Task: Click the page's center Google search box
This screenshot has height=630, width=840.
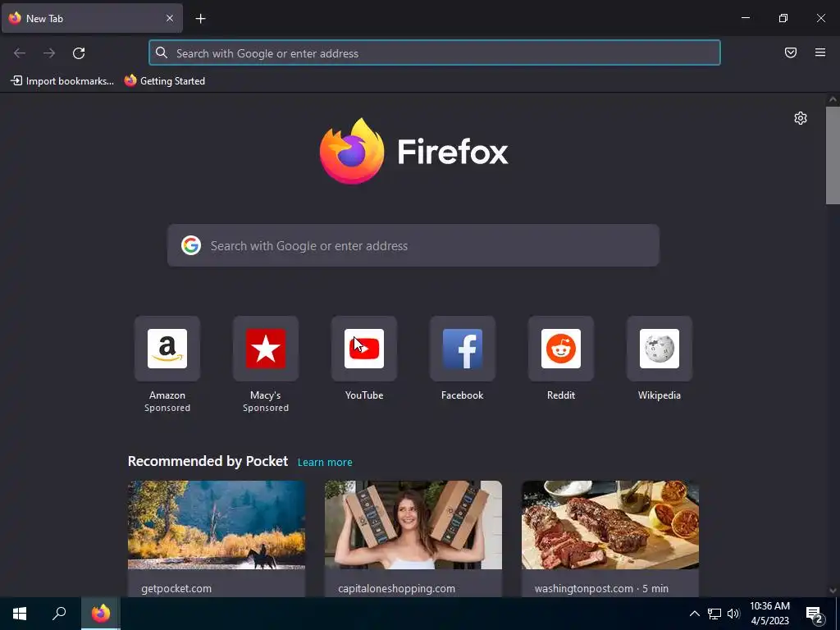Action: tap(413, 245)
